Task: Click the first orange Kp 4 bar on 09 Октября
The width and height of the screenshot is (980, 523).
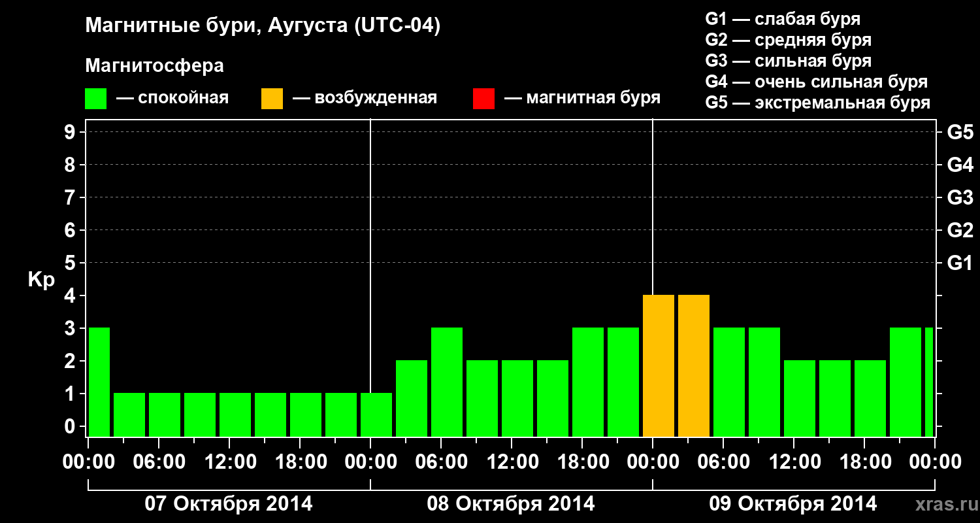Action: 659,366
